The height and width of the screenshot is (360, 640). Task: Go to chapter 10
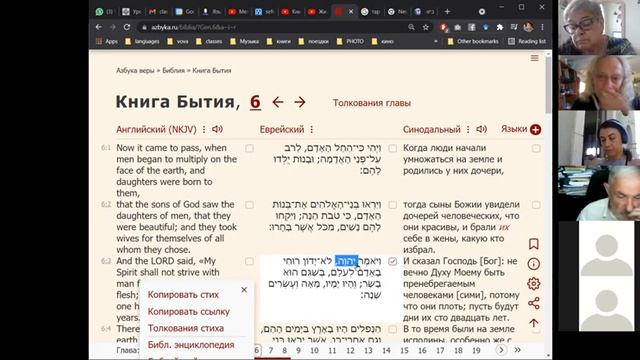(314, 350)
